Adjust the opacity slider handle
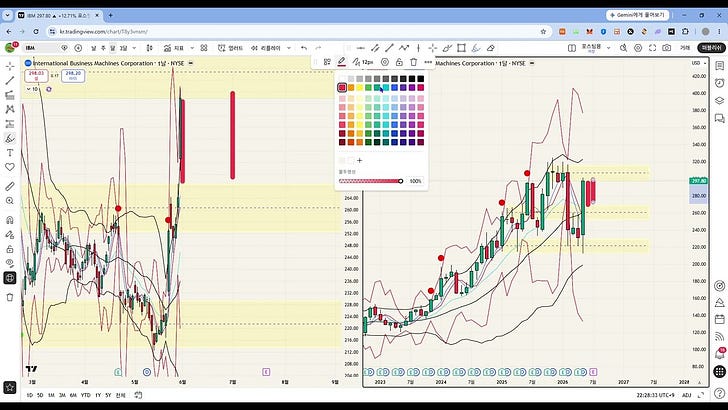This screenshot has width=728, height=410. click(401, 181)
